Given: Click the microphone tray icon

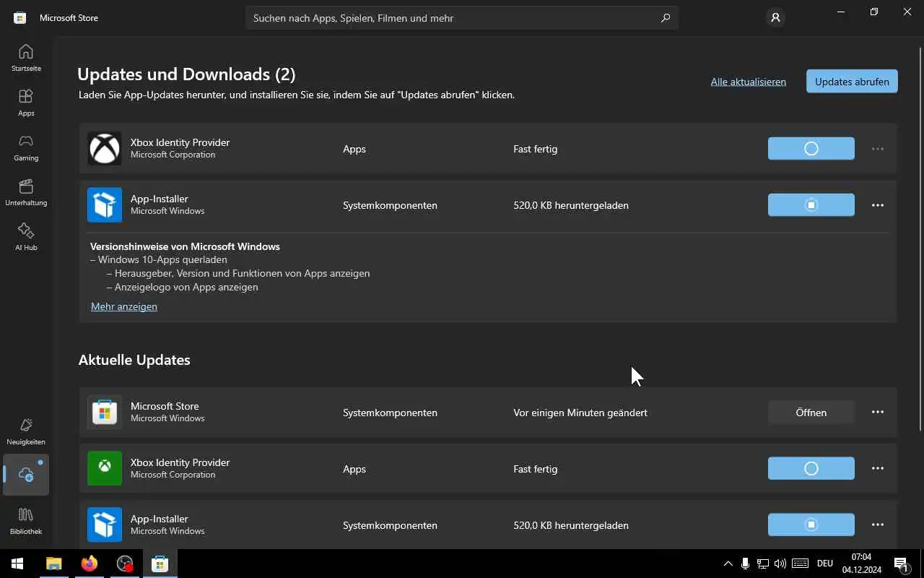Looking at the screenshot, I should coord(745,564).
